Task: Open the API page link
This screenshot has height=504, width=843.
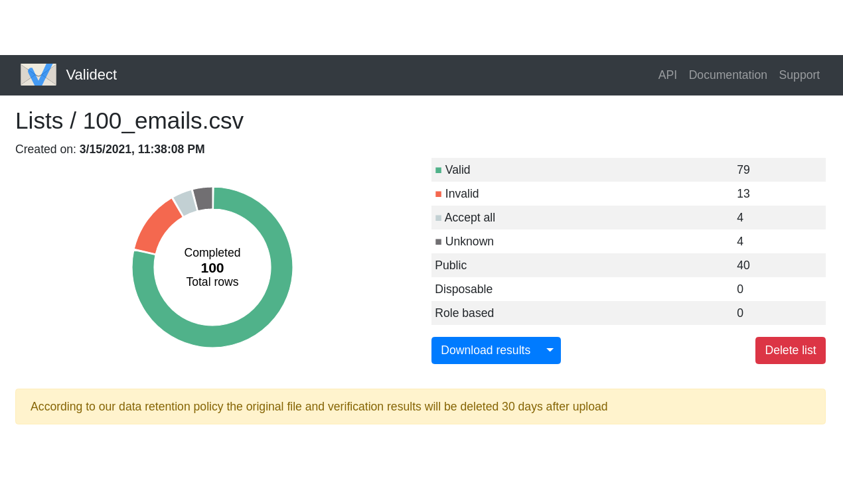Action: [x=667, y=75]
